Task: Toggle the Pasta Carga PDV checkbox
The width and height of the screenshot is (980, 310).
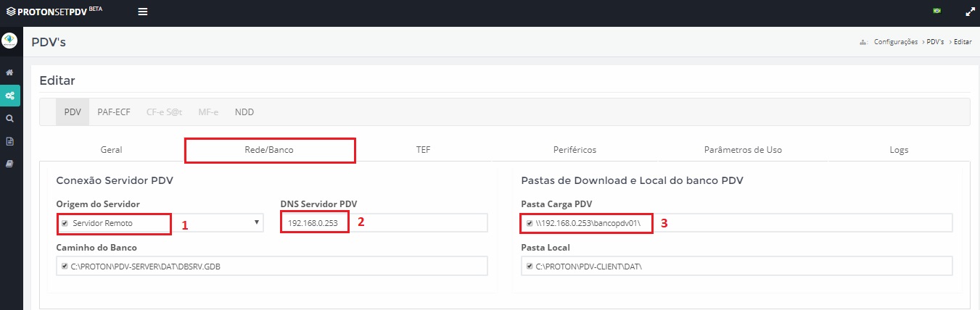Action: pos(530,223)
